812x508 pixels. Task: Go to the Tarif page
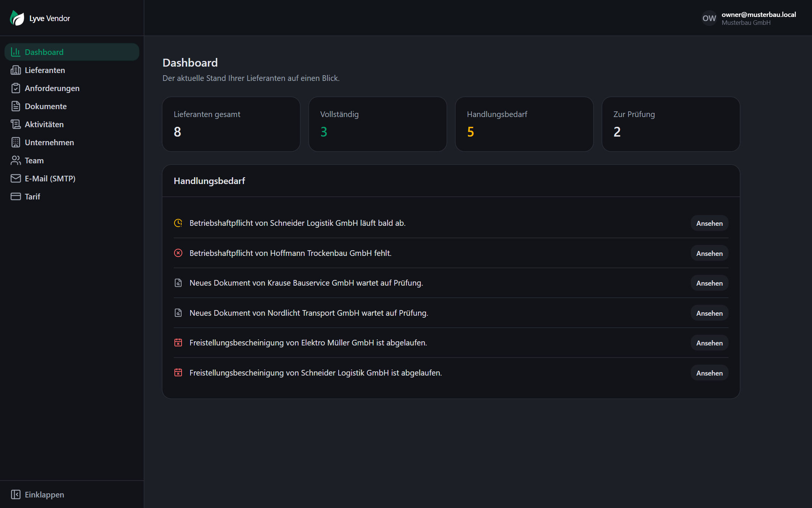coord(72,196)
